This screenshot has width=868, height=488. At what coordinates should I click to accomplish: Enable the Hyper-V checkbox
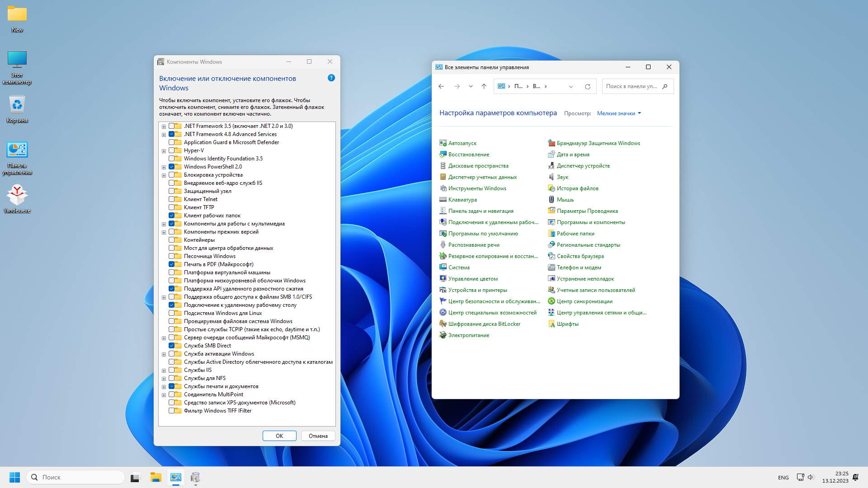pyautogui.click(x=172, y=150)
